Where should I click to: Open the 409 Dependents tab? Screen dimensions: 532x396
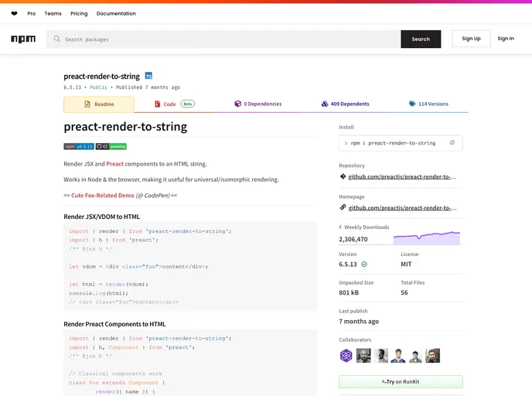[346, 104]
